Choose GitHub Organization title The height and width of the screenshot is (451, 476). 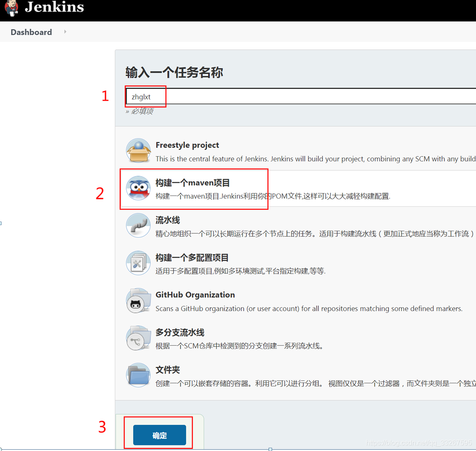click(195, 295)
